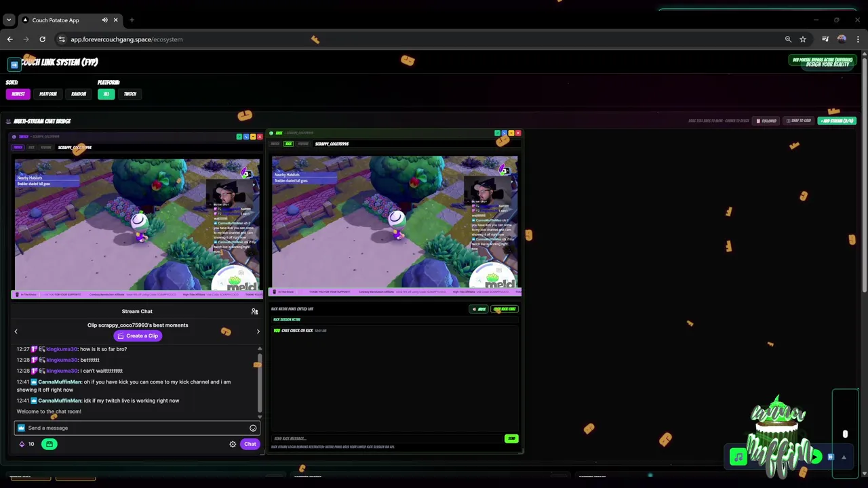Viewport: 868px width, 488px height.
Task: Open the green channel points rewards icon
Action: [49, 444]
